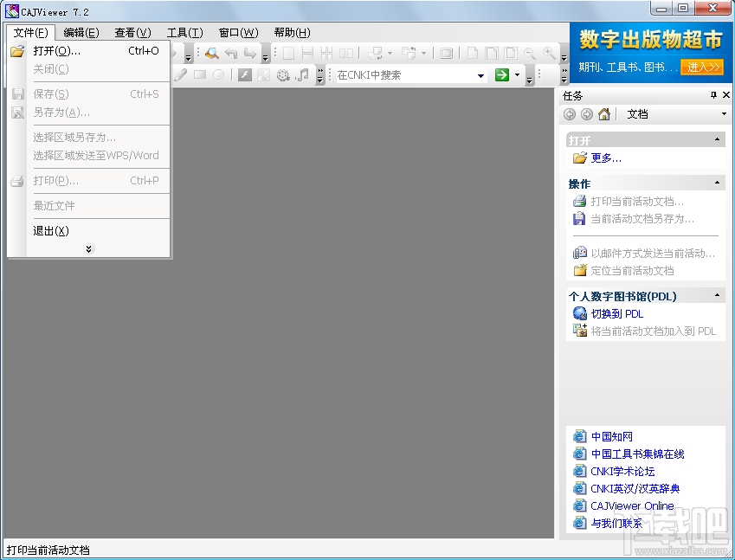Collapse the 操作 section in task pane
Image resolution: width=735 pixels, height=560 pixels.
pos(718,183)
